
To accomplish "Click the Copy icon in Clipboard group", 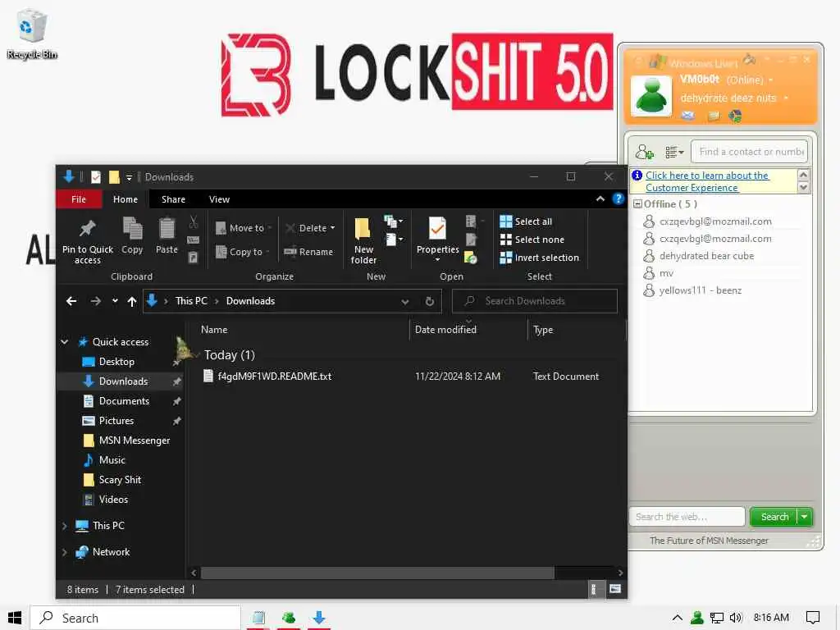I will point(132,235).
